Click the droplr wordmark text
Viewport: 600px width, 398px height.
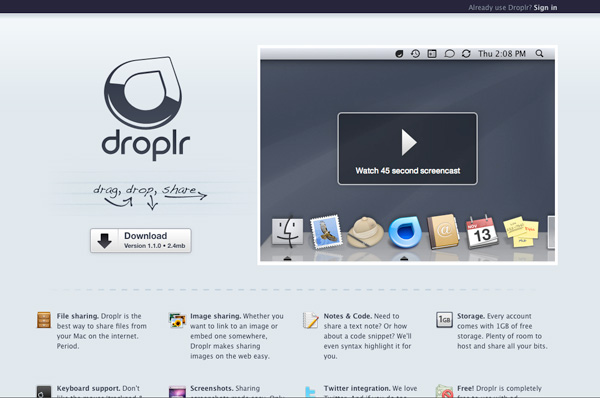[x=146, y=145]
